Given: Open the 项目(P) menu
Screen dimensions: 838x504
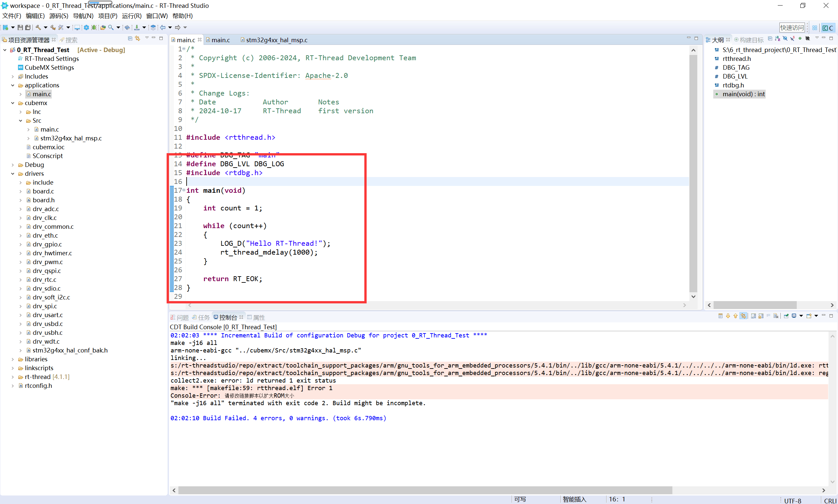Looking at the screenshot, I should pos(107,16).
